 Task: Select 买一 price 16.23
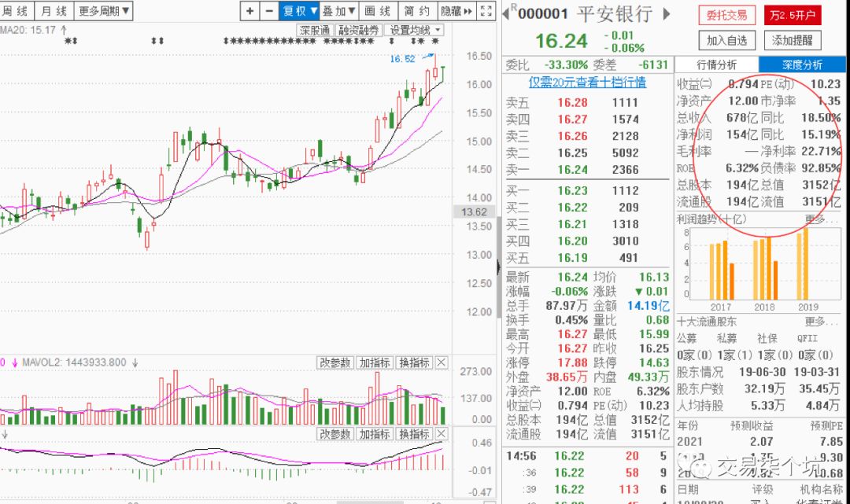572,190
